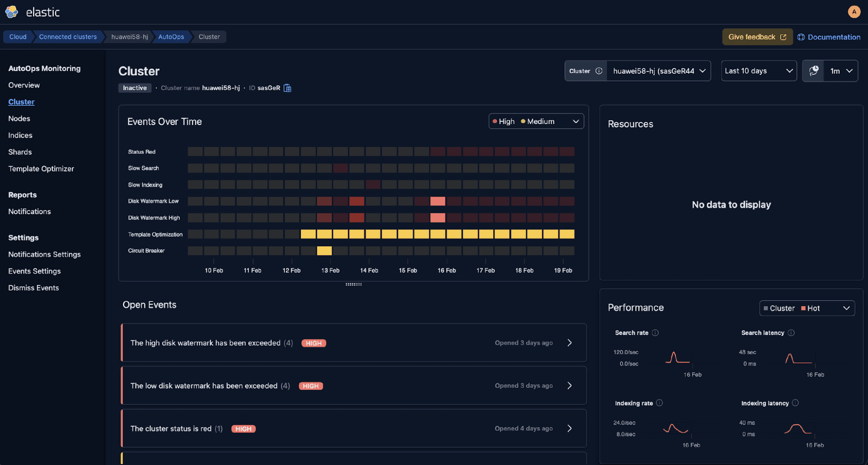Viewport: 868px width, 465px height.
Task: Open Shards page from sidebar
Action: [20, 152]
